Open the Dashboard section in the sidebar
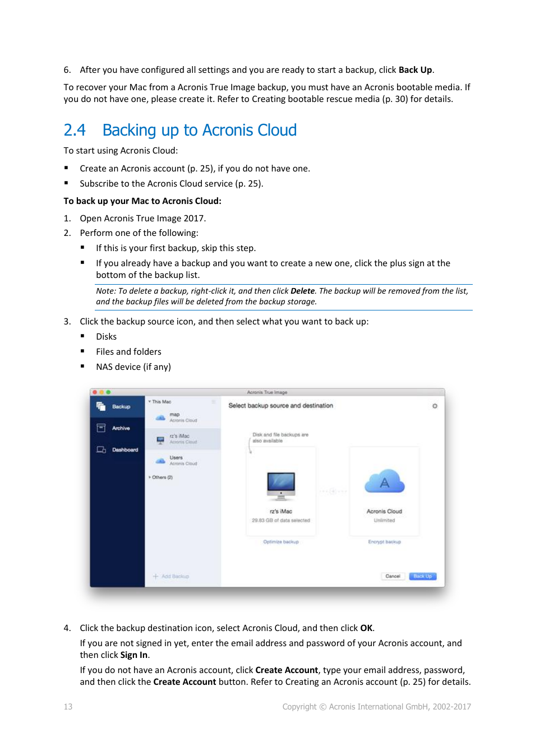This screenshot has height=756, width=535. coord(117,450)
